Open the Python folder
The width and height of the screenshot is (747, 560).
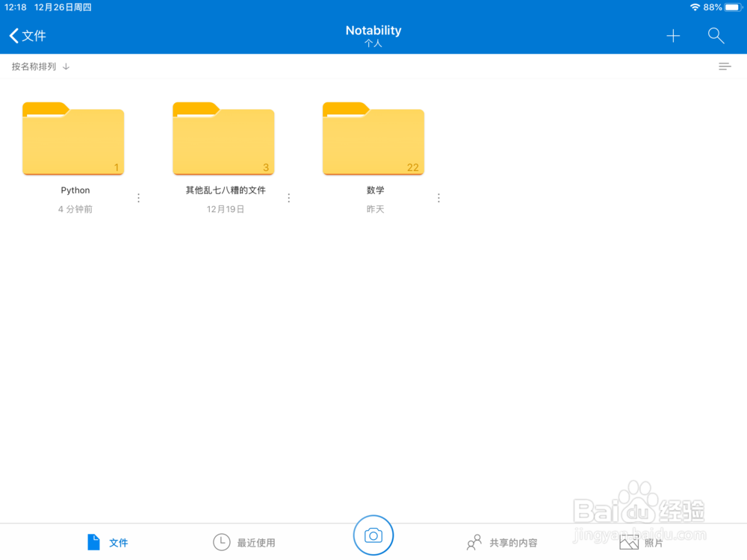click(73, 138)
